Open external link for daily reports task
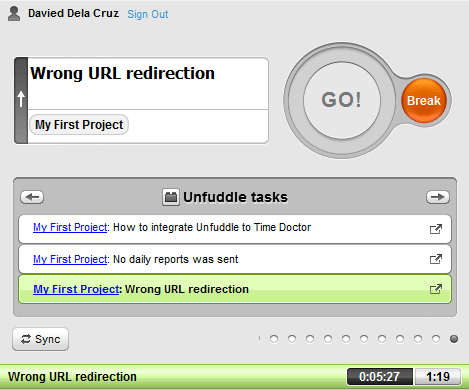 (436, 259)
